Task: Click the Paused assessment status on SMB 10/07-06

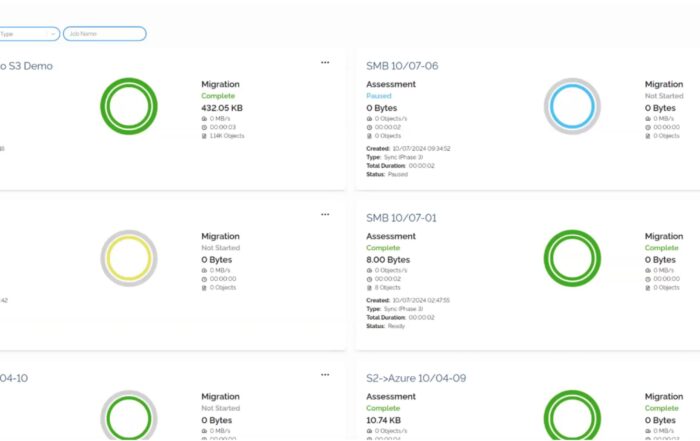Action: 379,96
